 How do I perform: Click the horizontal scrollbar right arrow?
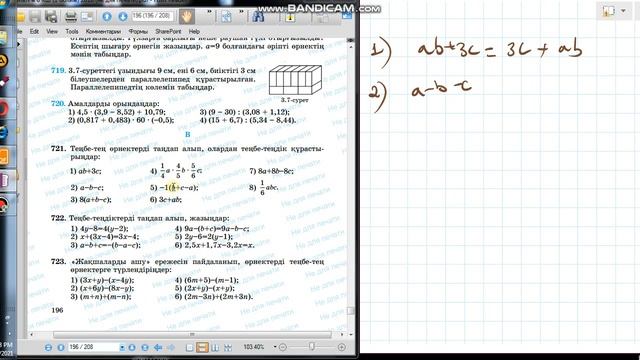[x=342, y=334]
